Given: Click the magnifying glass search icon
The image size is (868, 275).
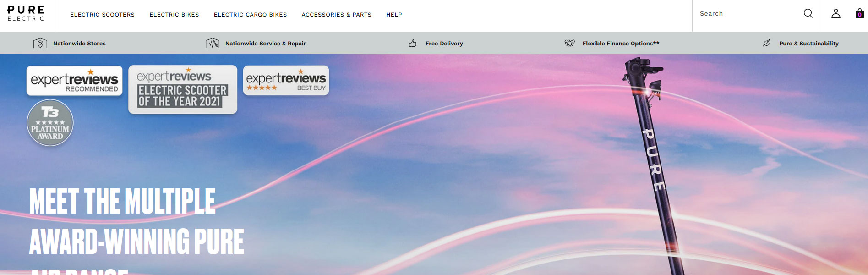Looking at the screenshot, I should click(808, 13).
